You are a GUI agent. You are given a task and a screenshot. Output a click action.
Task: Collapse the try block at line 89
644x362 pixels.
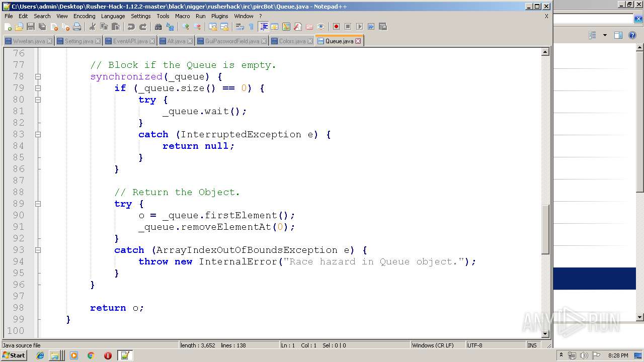coord(38,204)
